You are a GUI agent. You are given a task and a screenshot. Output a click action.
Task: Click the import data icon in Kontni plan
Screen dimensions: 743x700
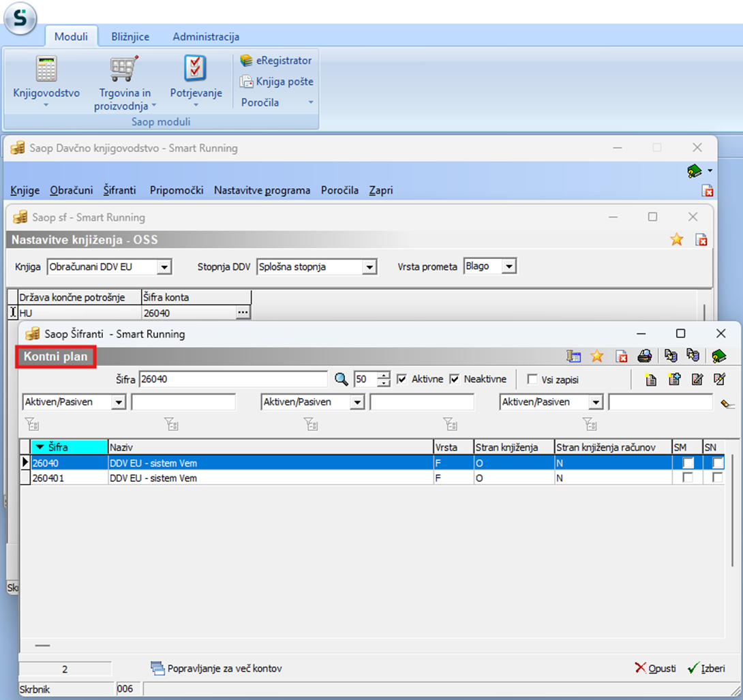pyautogui.click(x=693, y=355)
